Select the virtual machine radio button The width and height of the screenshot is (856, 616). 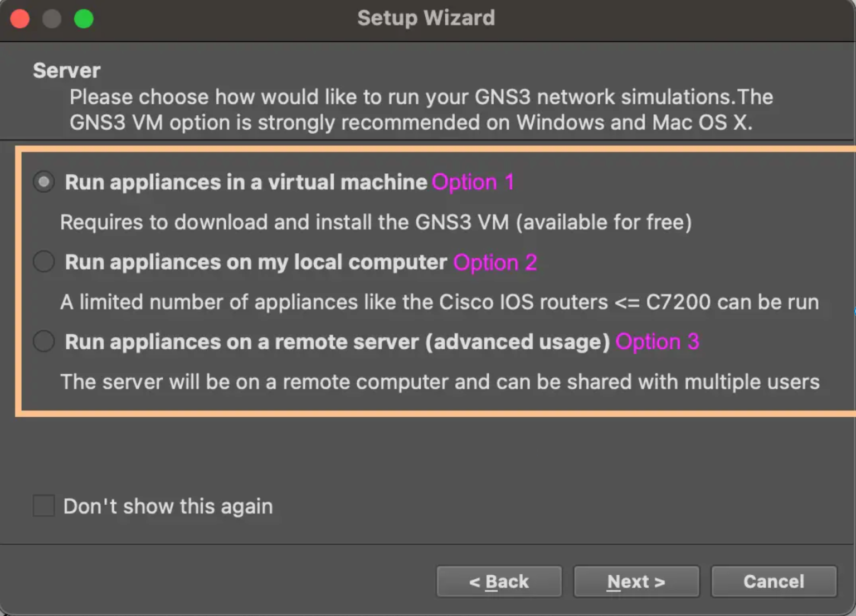(x=43, y=182)
